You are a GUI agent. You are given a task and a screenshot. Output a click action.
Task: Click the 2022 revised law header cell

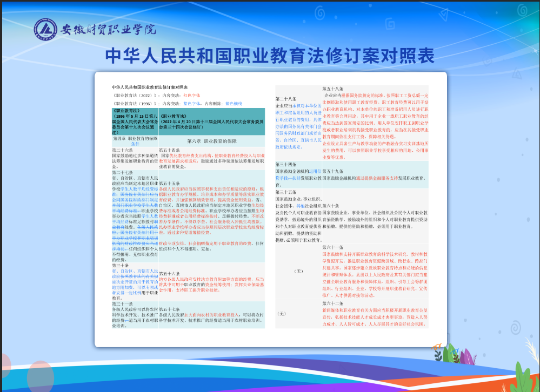pyautogui.click(x=211, y=123)
